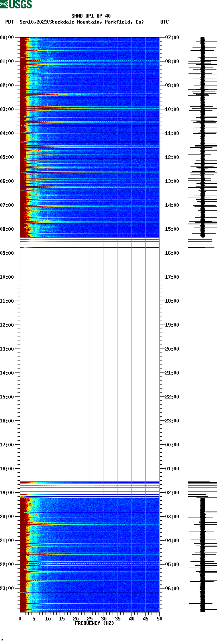Click the lower spectrogram data panel after 19:00
This screenshot has width=220, height=644.
coord(90,555)
